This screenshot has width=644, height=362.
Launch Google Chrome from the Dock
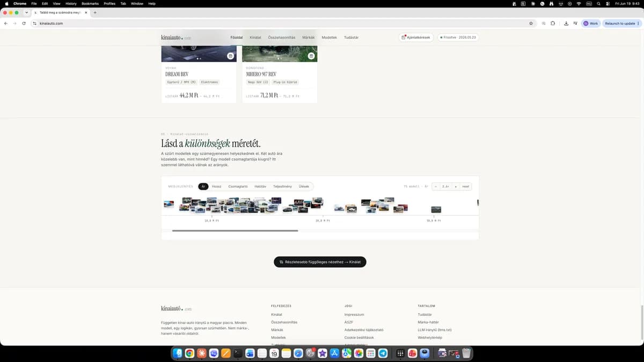point(189,353)
